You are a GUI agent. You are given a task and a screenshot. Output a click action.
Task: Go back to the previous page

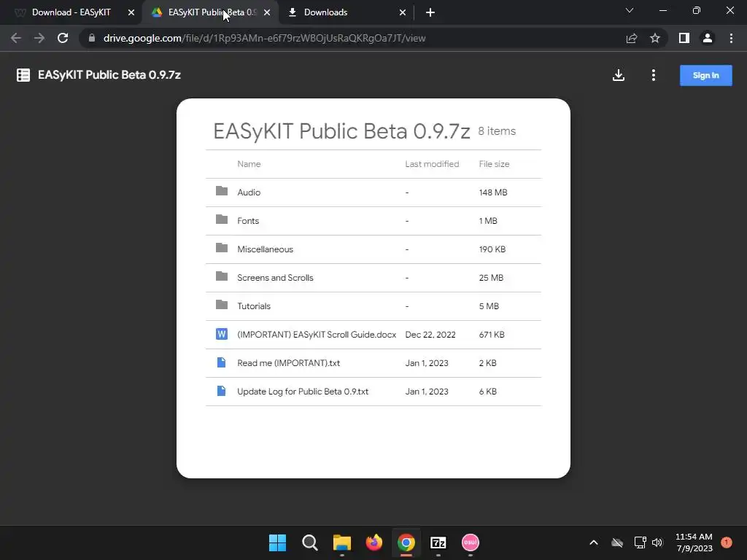(x=16, y=38)
